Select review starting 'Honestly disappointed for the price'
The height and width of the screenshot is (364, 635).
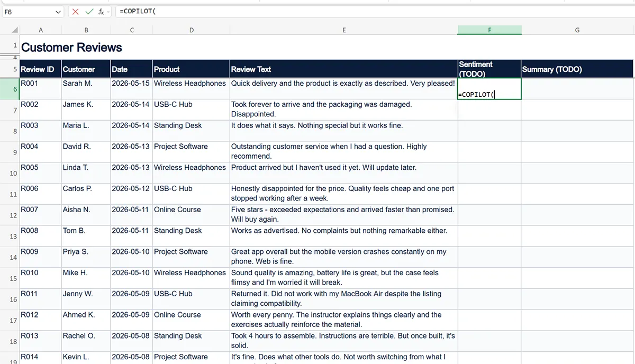point(344,194)
